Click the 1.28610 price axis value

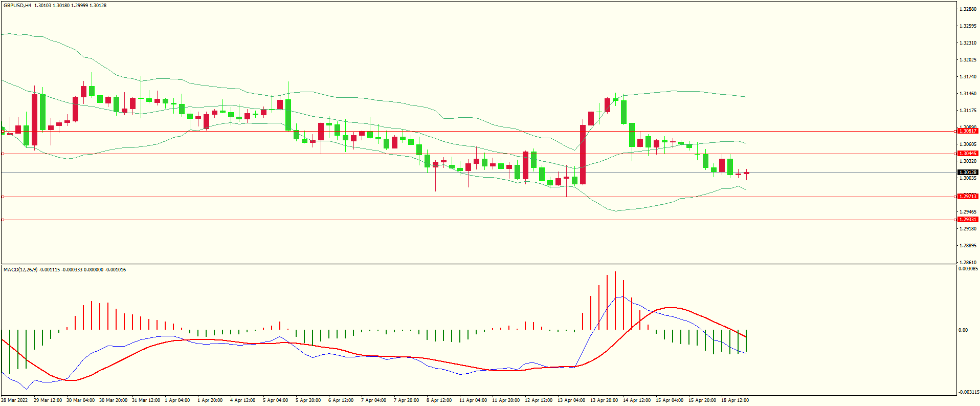[968, 263]
